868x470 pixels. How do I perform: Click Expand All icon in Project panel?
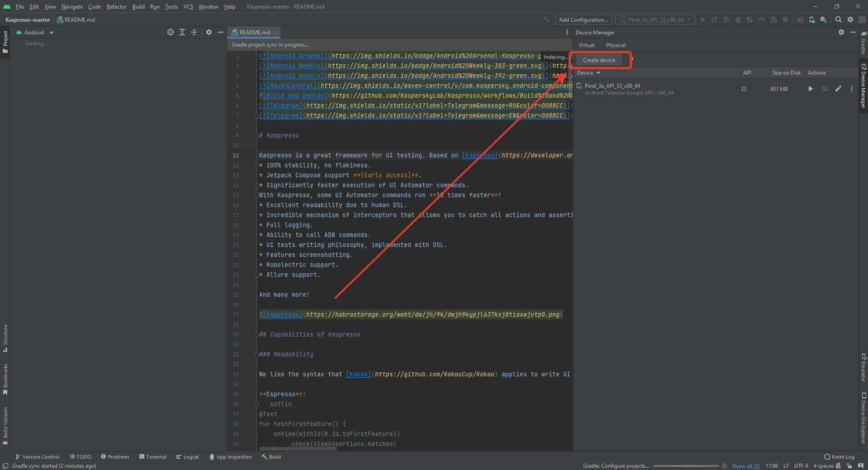pyautogui.click(x=182, y=32)
